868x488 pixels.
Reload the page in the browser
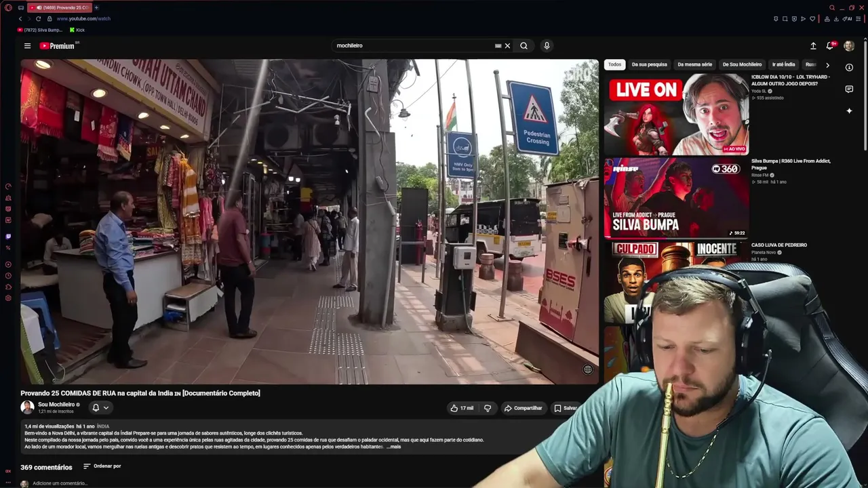38,18
